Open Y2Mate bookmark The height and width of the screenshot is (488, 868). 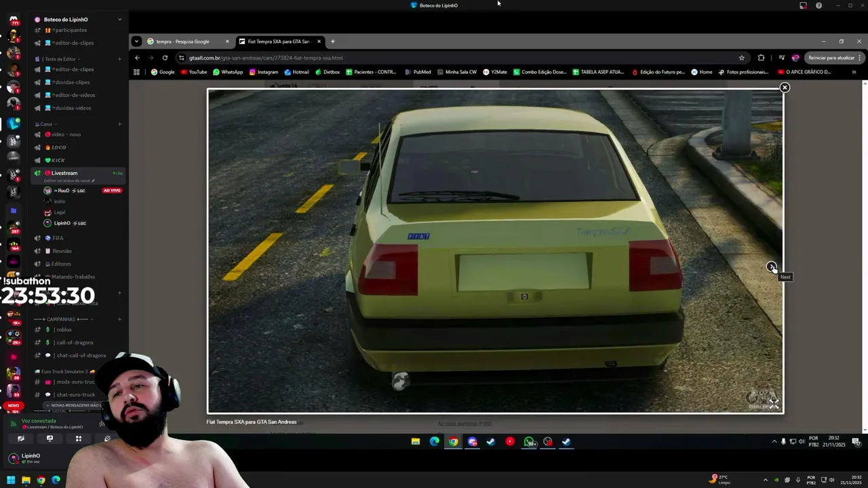495,72
